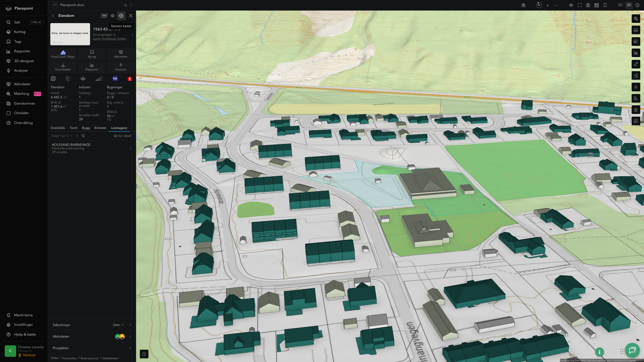The height and width of the screenshot is (362, 644).
Task: Open the TEK building regulations icon
Action: coord(115,79)
